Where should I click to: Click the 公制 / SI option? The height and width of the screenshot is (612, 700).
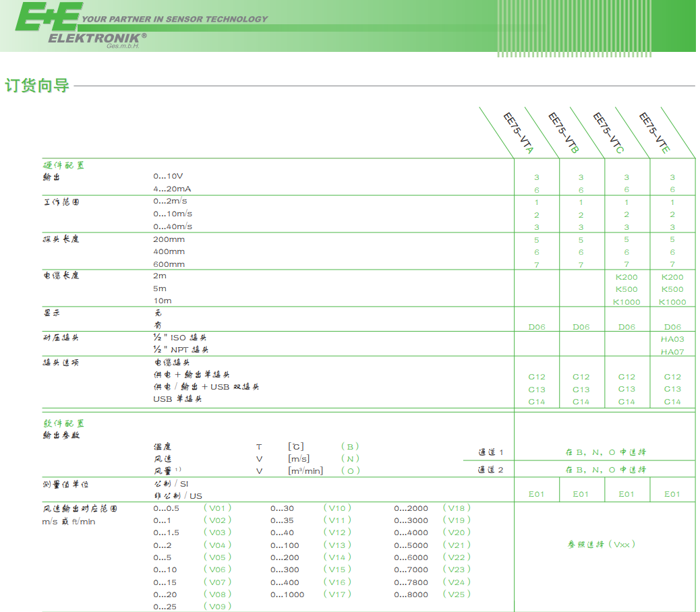pos(171,483)
